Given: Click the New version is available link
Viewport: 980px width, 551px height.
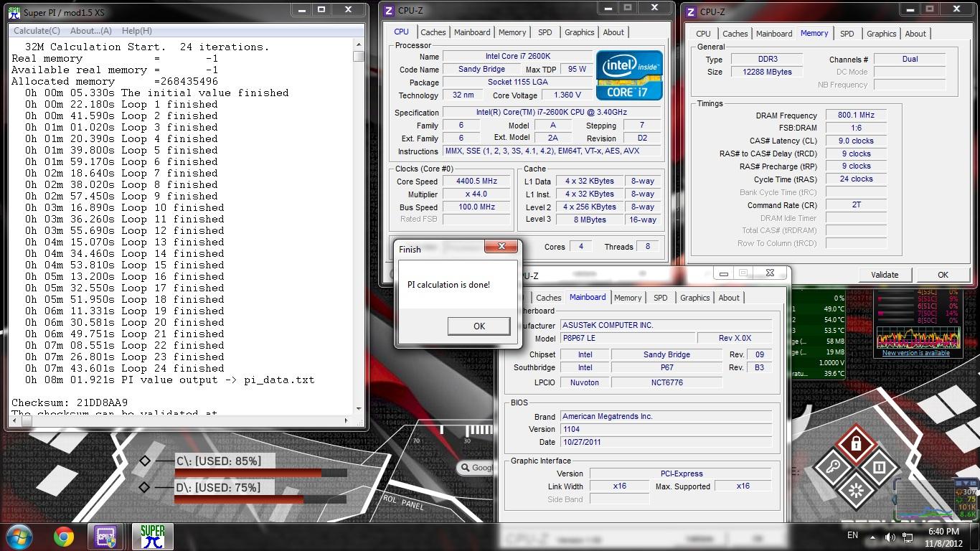Looking at the screenshot, I should [916, 353].
